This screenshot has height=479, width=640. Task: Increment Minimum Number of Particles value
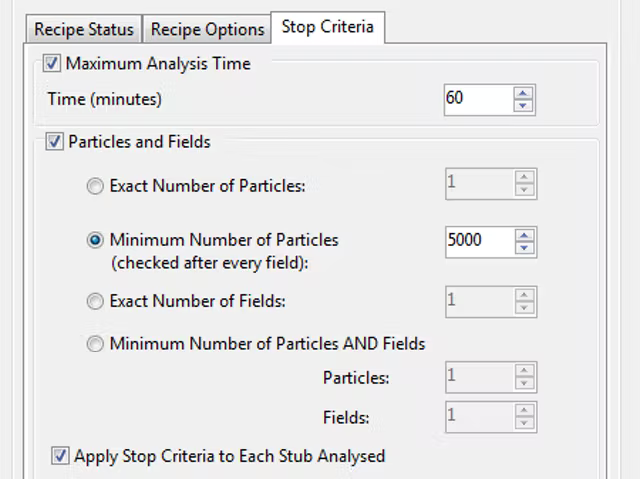(524, 235)
